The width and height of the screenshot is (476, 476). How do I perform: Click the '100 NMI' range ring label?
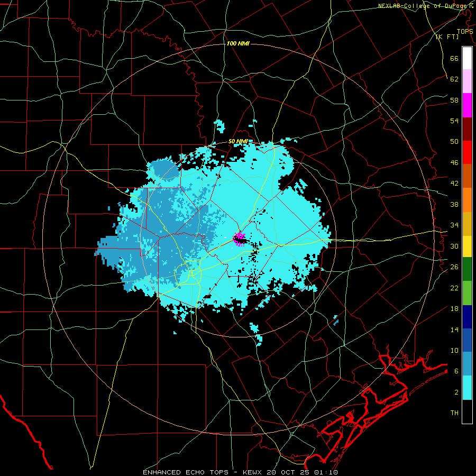click(238, 44)
